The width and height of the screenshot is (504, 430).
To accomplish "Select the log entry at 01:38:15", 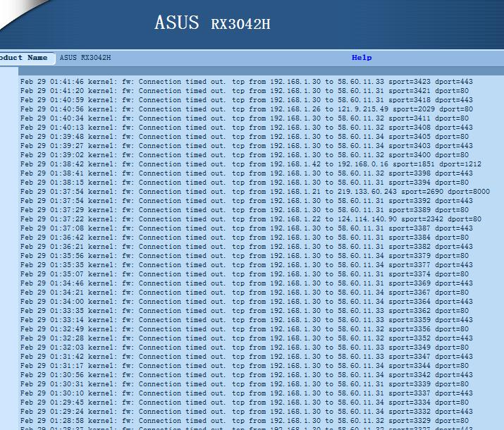I will [x=245, y=183].
